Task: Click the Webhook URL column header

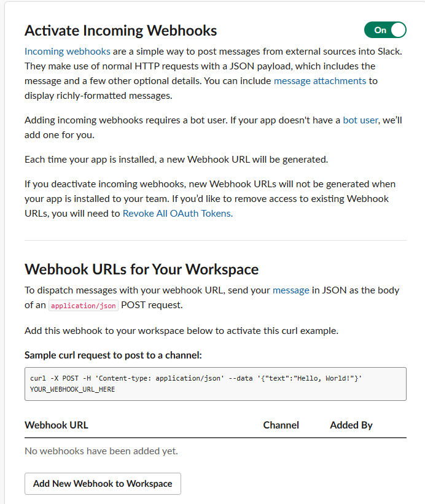Action: coord(57,425)
